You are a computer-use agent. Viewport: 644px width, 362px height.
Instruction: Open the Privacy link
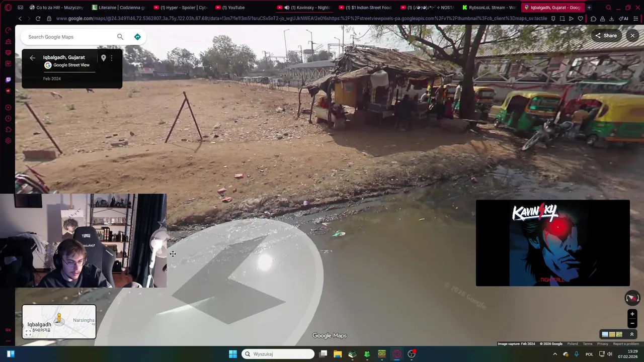tap(603, 344)
